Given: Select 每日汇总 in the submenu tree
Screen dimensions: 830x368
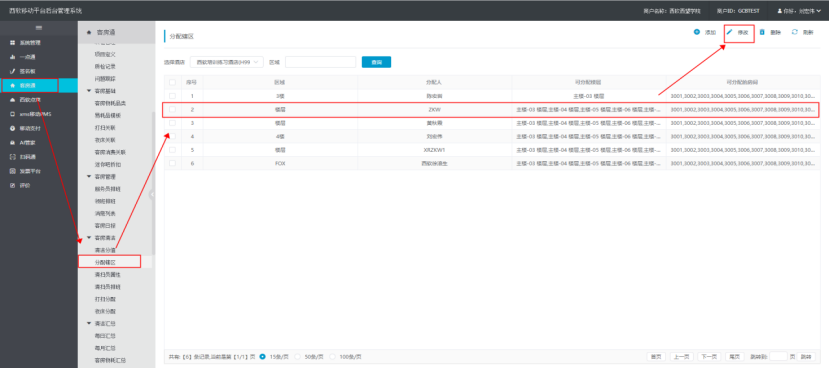Looking at the screenshot, I should (x=105, y=336).
